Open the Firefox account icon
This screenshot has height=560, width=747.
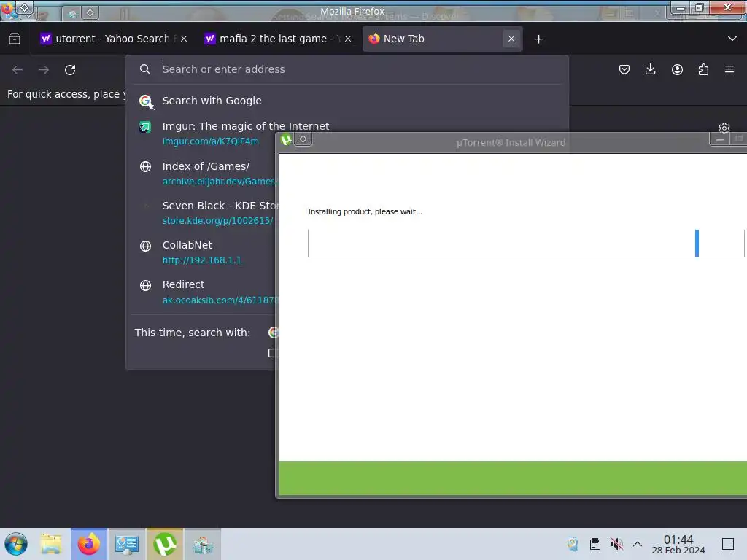click(677, 69)
